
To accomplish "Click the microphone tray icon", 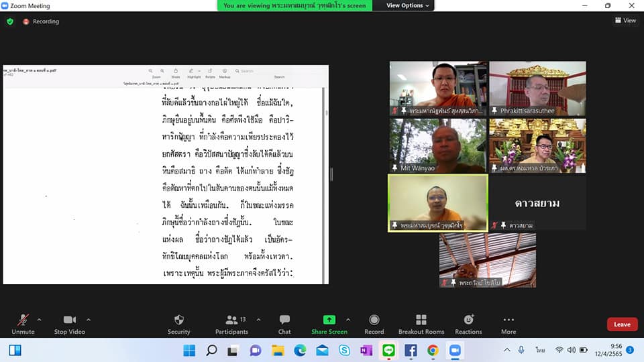I will 521,350.
